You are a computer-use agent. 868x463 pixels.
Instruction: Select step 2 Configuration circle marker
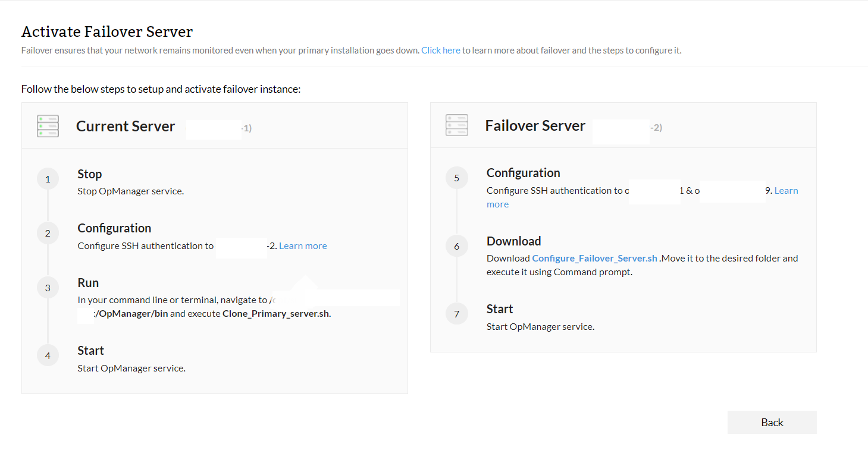48,233
